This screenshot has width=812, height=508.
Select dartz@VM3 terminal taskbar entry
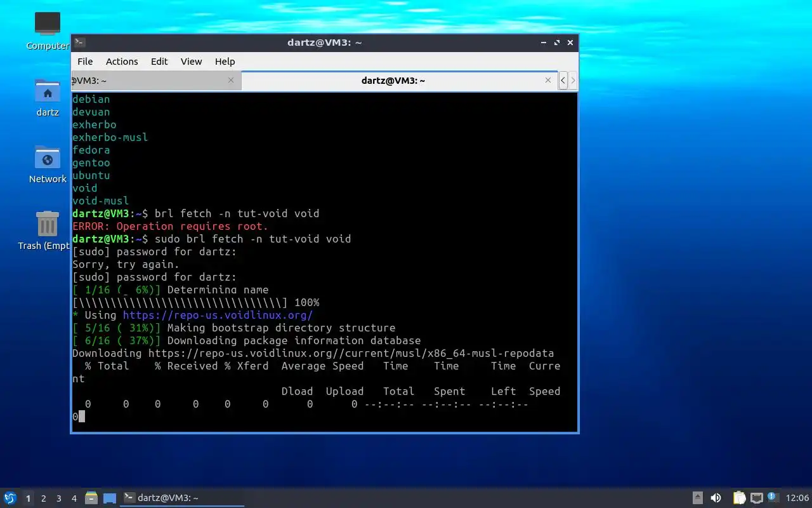pos(182,498)
